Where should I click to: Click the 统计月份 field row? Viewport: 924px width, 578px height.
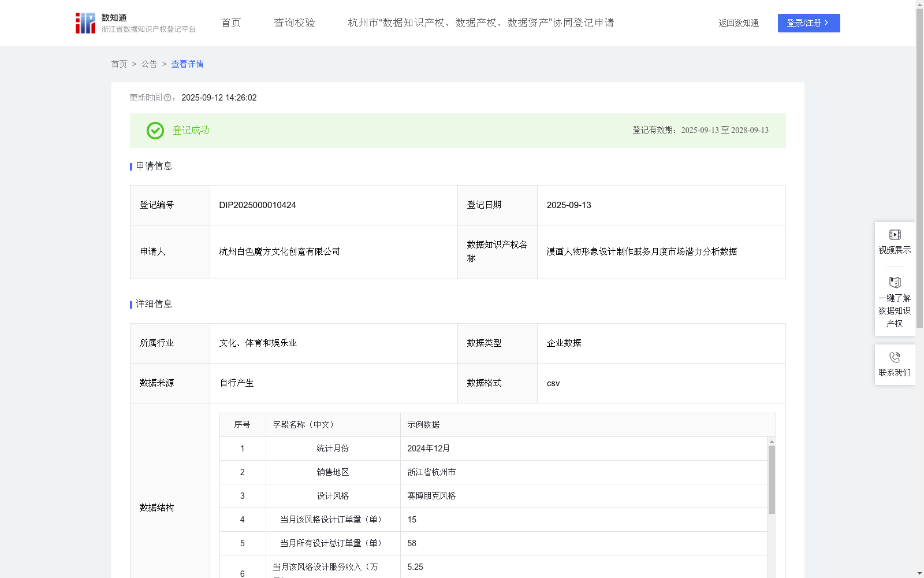tap(494, 449)
